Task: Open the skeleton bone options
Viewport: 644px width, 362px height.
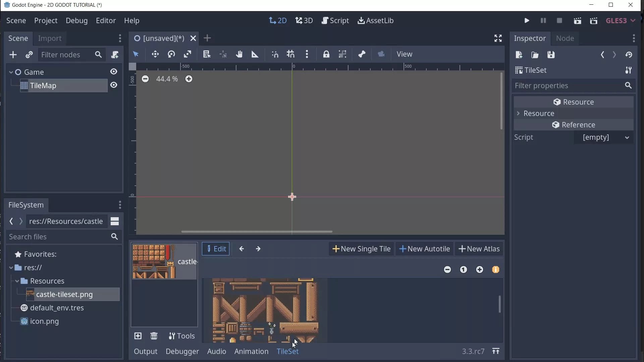Action: (x=362, y=54)
